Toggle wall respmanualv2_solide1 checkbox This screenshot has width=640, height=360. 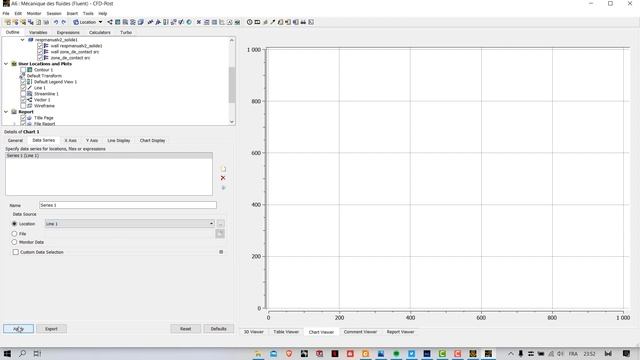coord(40,46)
